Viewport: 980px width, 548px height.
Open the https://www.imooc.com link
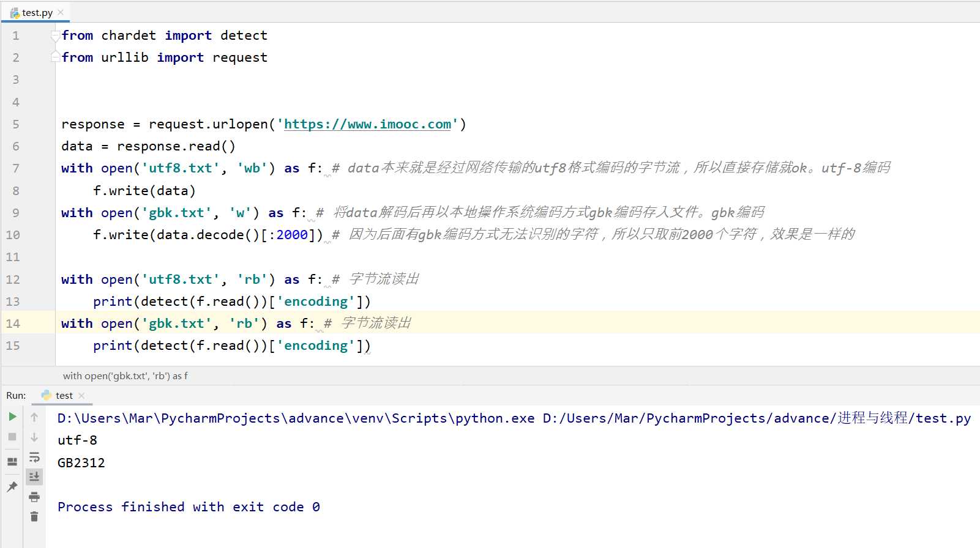[x=367, y=124]
